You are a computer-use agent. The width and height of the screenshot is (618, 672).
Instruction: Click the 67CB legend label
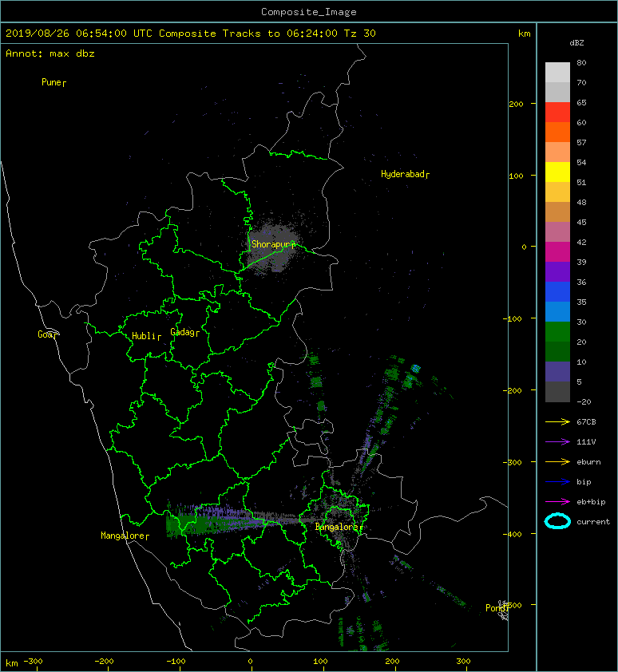point(586,422)
